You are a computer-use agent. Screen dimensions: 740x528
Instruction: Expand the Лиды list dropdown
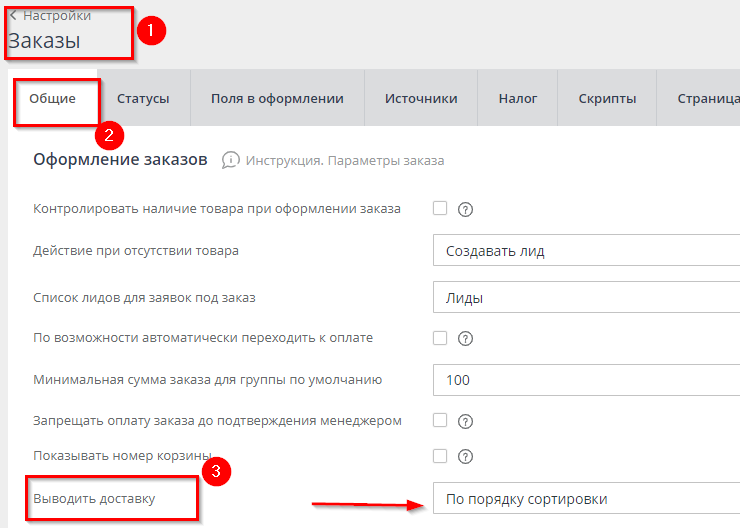pos(586,298)
